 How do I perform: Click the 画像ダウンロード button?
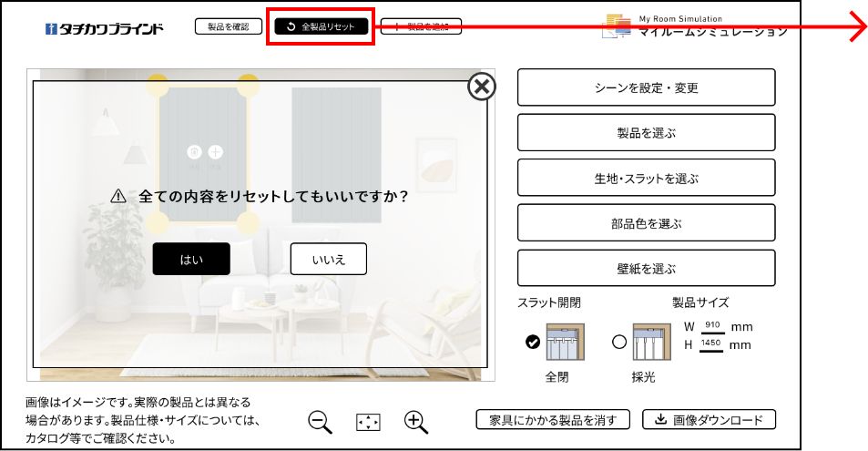coord(710,419)
